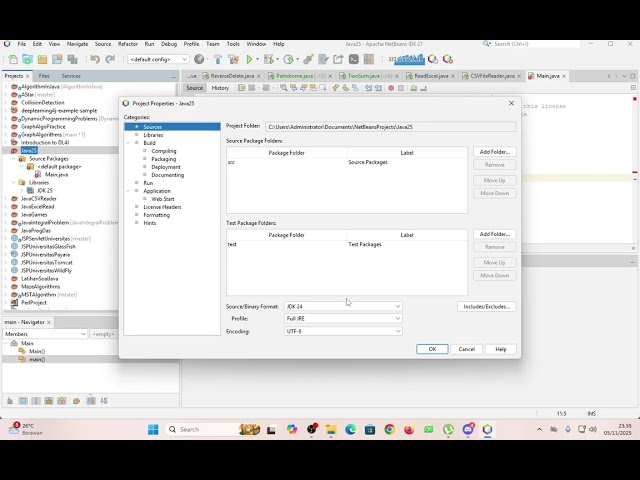640x480 pixels.
Task: Open the Source/Binary Format dropdown
Action: (343, 307)
